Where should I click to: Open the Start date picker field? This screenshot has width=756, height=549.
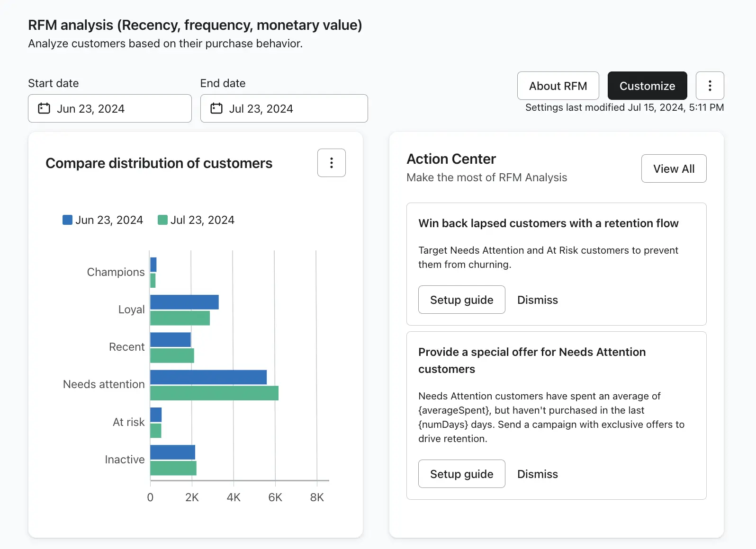coord(110,108)
